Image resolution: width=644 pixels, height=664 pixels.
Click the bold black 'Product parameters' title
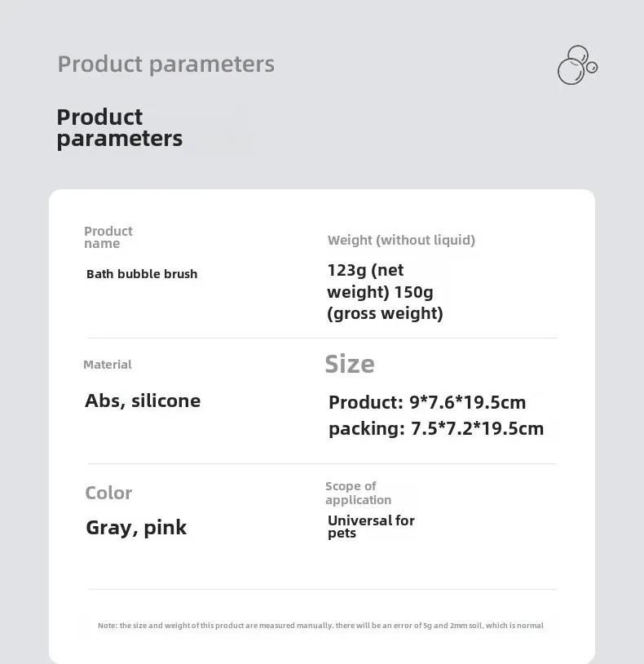click(120, 128)
